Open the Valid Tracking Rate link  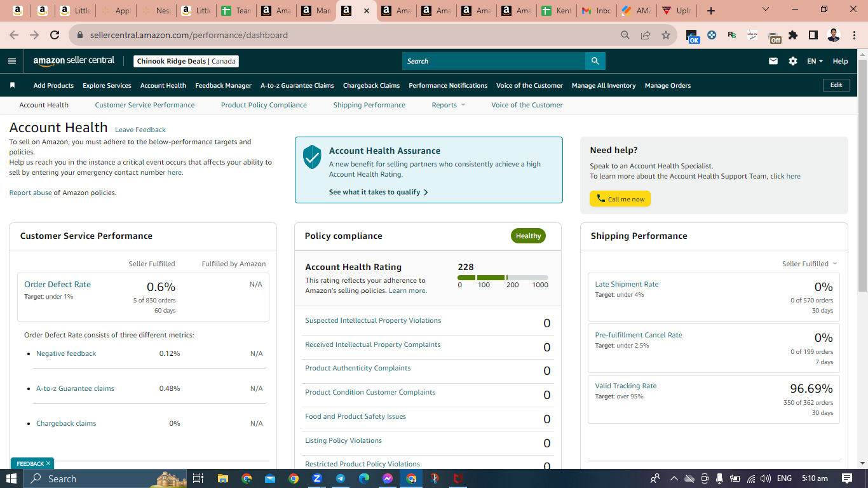click(x=626, y=386)
